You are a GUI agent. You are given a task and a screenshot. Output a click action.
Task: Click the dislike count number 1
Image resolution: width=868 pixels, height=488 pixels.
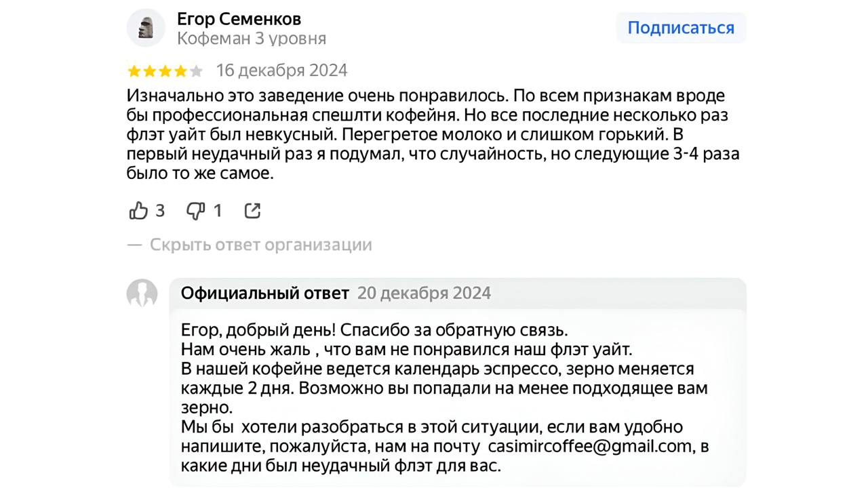(x=218, y=211)
